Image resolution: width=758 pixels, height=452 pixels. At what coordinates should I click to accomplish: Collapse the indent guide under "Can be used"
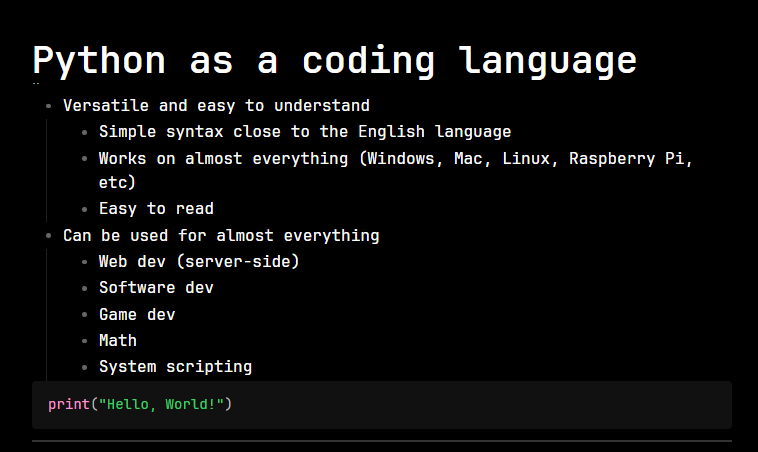(x=48, y=310)
